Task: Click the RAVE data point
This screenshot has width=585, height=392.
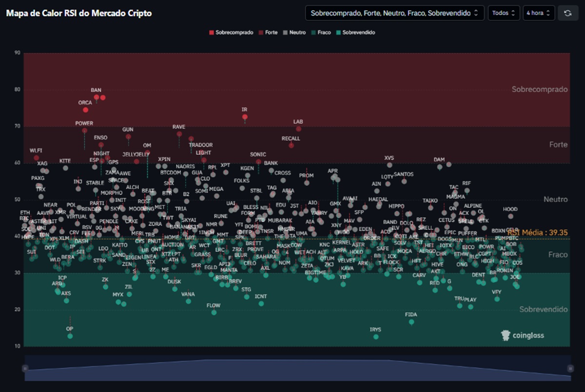Action: pos(179,134)
